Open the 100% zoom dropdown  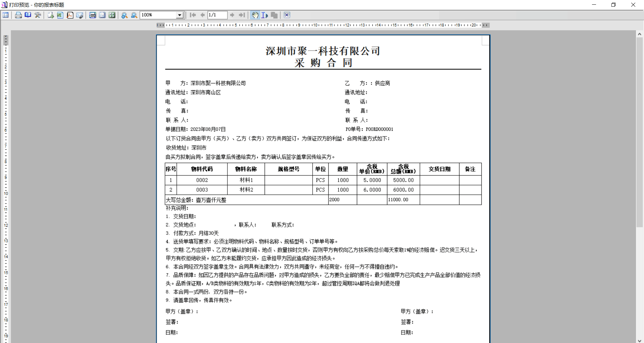tap(180, 15)
